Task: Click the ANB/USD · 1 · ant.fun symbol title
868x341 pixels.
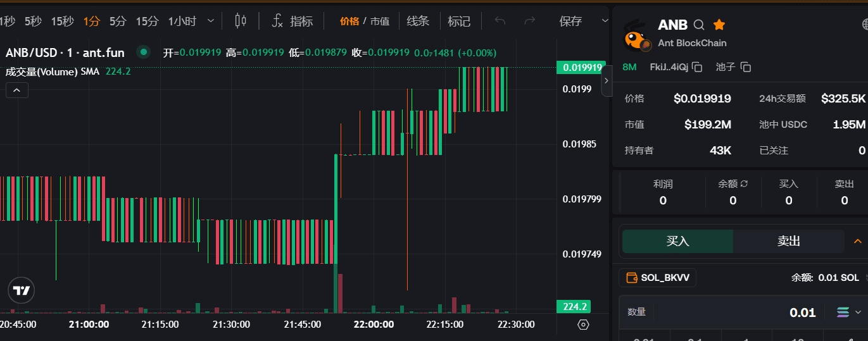Action: click(65, 53)
